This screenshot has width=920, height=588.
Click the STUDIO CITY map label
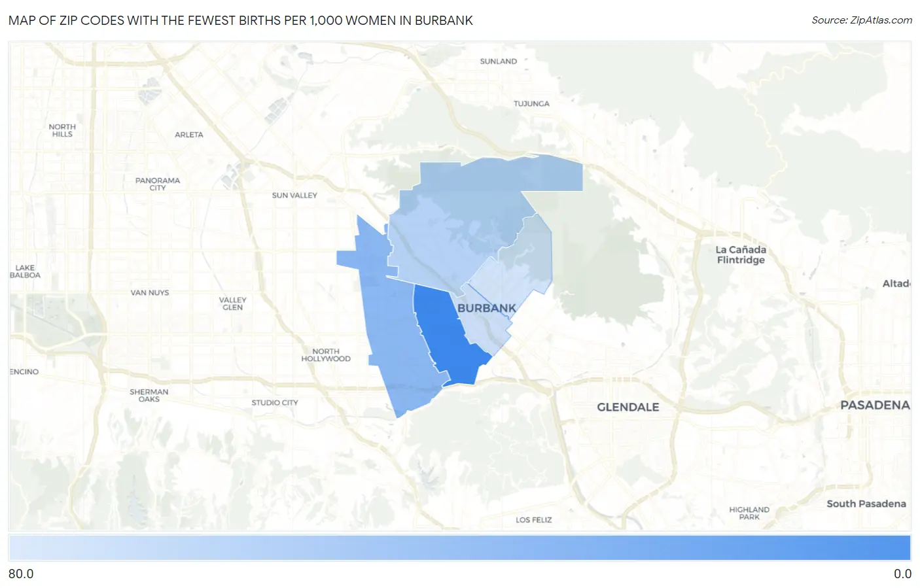[275, 403]
